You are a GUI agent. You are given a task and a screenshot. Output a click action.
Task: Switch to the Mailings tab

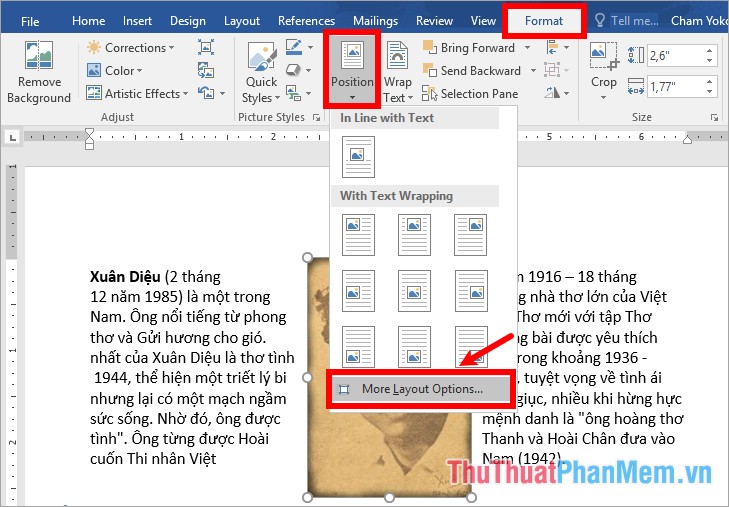pos(375,21)
